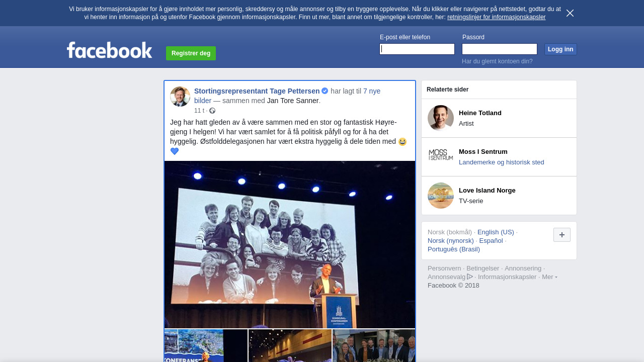Expand the Mer footer dropdown
The height and width of the screenshot is (362, 644).
pos(549,277)
